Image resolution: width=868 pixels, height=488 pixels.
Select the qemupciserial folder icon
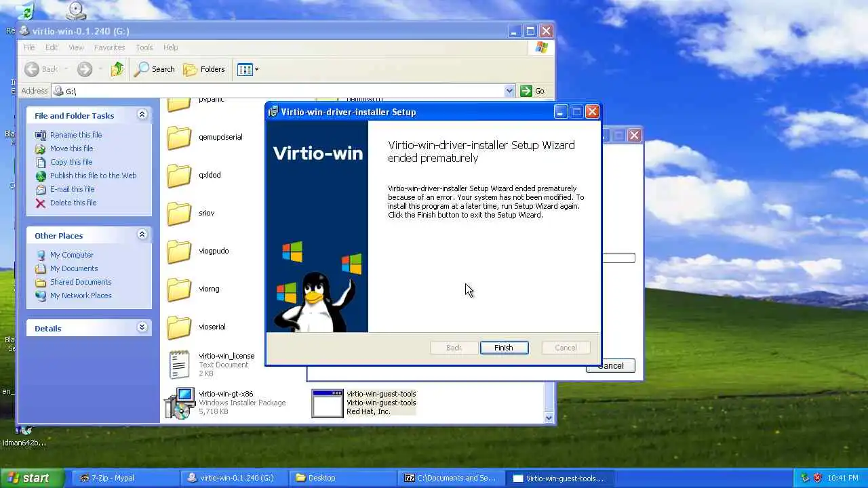point(179,138)
